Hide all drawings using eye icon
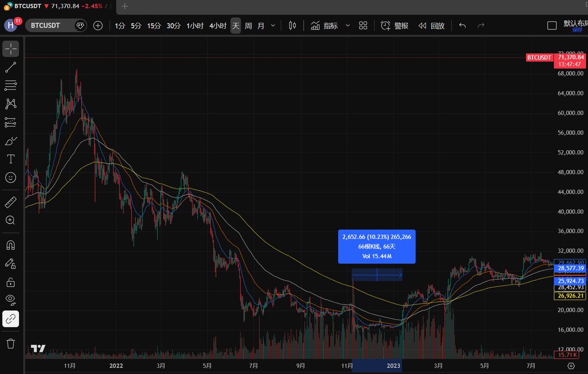The width and height of the screenshot is (588, 374). coord(11,300)
